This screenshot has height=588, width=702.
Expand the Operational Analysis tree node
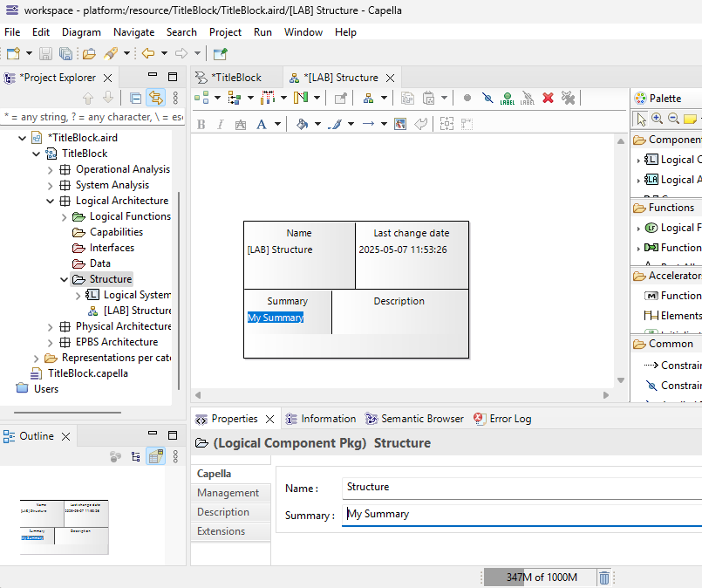point(51,170)
